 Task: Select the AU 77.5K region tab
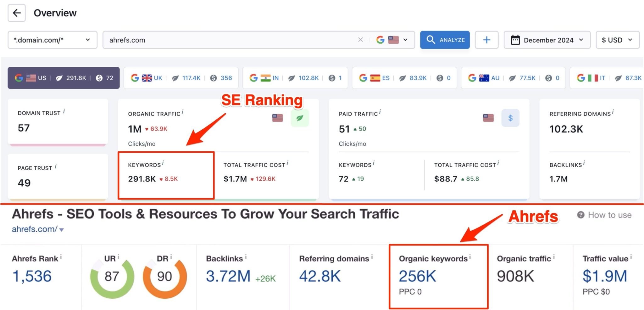(x=514, y=78)
